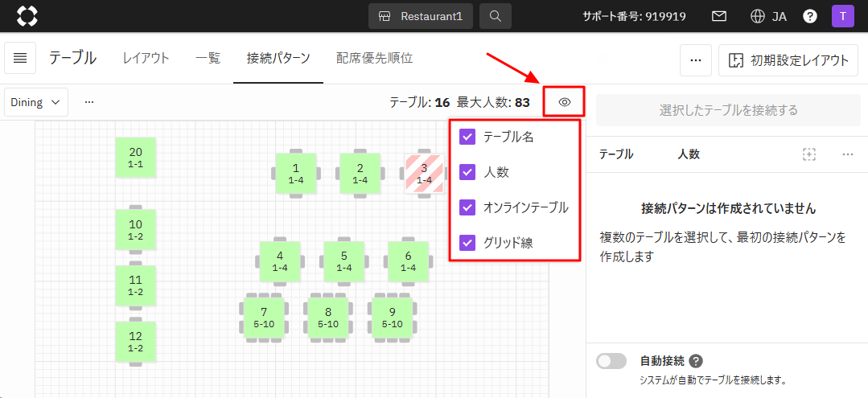Toggle the eye visibility options button
The image size is (868, 398).
[564, 102]
